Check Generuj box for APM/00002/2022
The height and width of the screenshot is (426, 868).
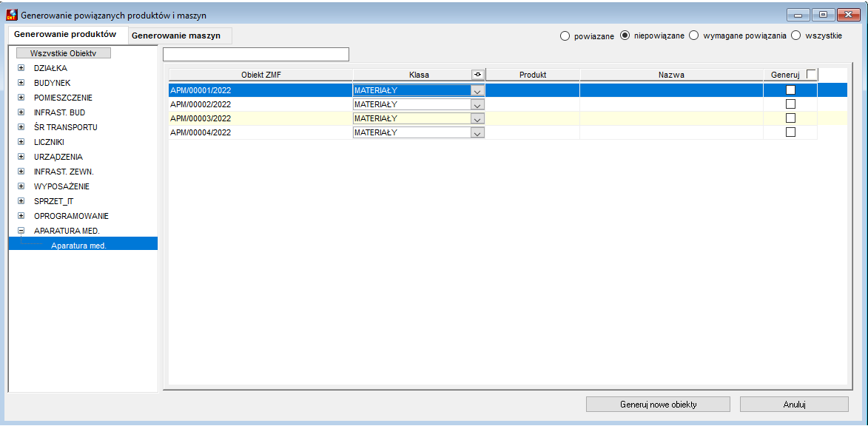coord(790,104)
